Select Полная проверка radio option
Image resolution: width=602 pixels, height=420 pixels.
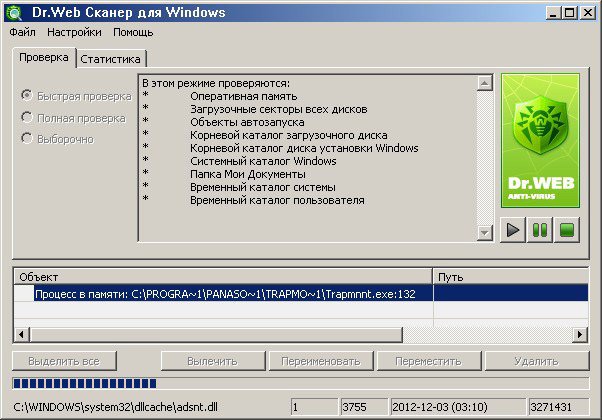[26, 117]
